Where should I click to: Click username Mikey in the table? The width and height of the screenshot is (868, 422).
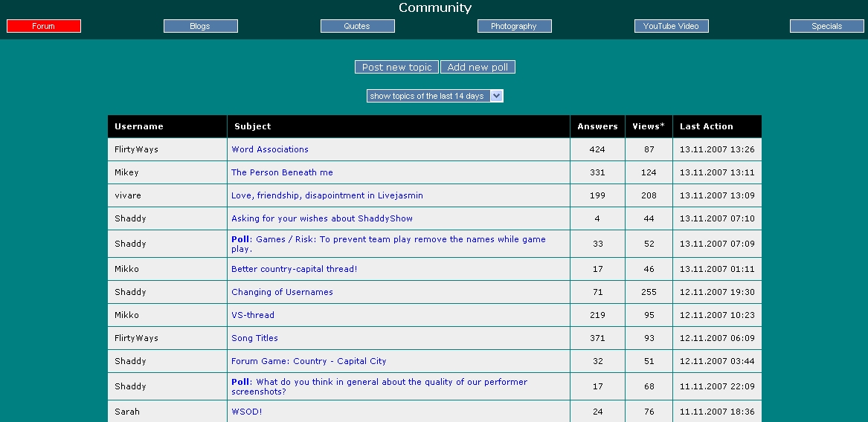126,172
